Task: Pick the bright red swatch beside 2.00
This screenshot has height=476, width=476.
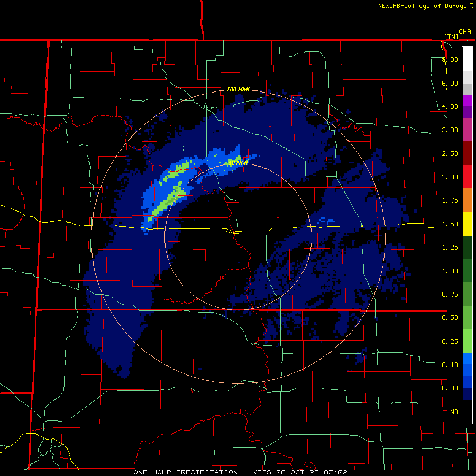Action: 467,177
